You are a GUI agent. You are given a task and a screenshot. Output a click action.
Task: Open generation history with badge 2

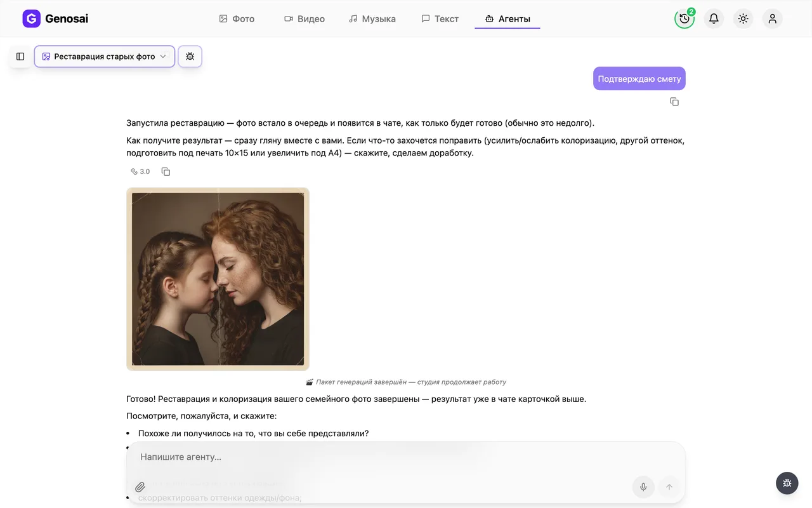pyautogui.click(x=684, y=18)
